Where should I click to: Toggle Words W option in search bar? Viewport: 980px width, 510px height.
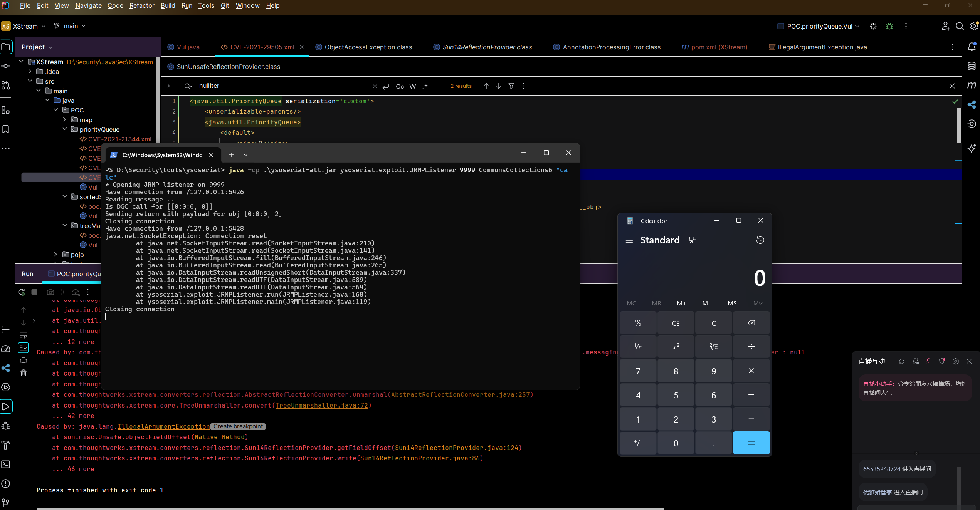coord(413,86)
